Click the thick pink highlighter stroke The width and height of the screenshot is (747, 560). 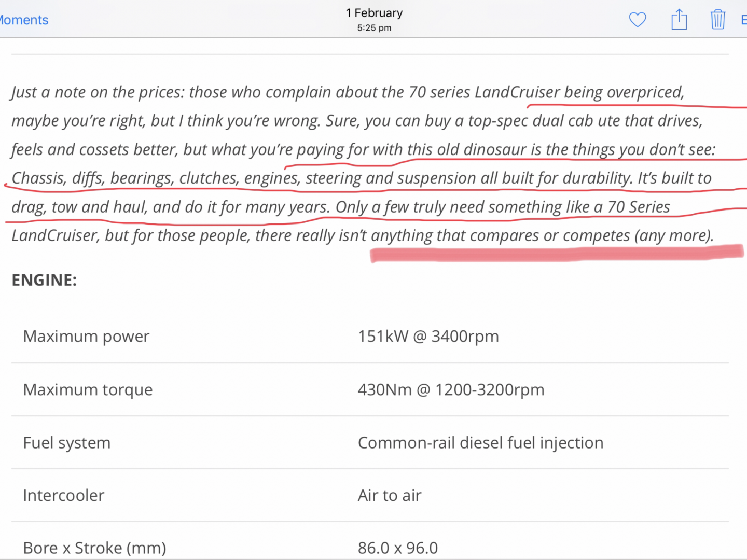click(555, 254)
